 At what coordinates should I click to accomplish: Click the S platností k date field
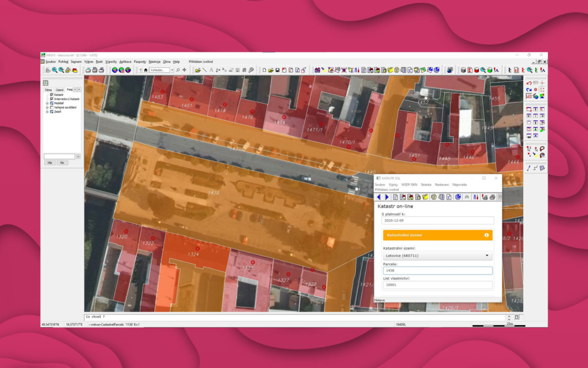click(x=437, y=221)
